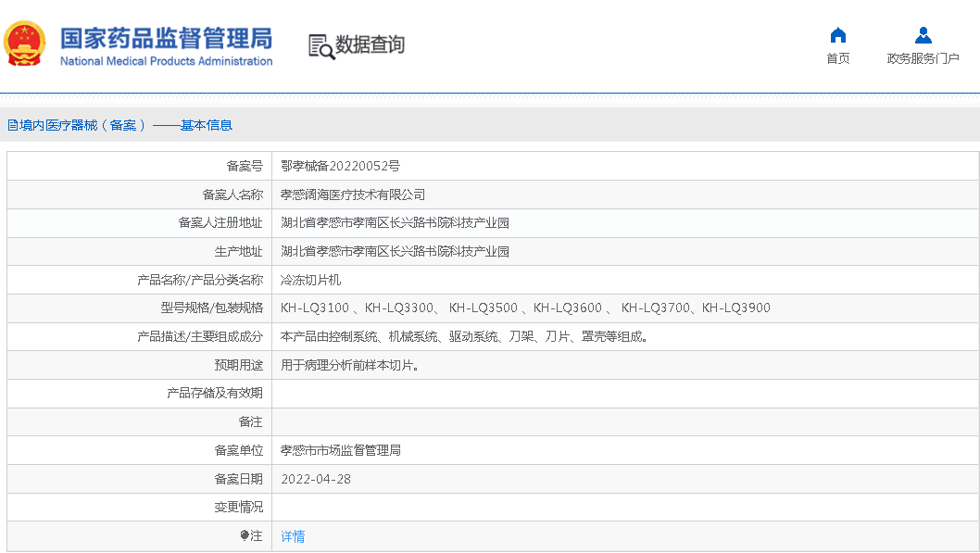Click the small icon before 境内医疗器械 heading

click(12, 125)
